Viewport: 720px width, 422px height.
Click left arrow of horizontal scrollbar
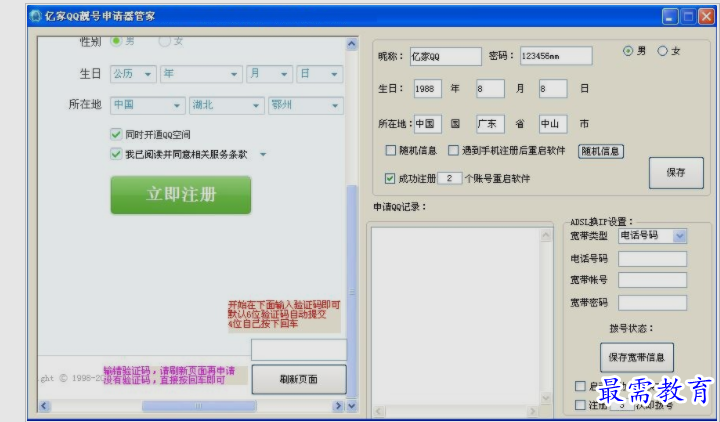point(44,406)
